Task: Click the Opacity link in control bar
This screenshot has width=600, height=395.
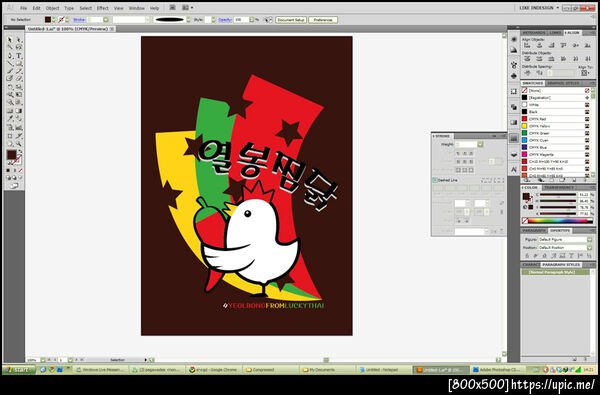Action: pyautogui.click(x=225, y=20)
